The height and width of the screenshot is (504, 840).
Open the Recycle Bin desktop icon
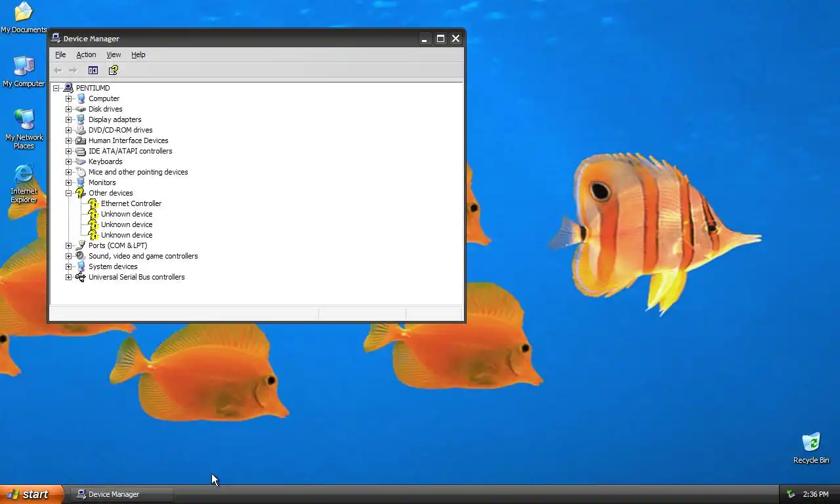click(x=811, y=448)
